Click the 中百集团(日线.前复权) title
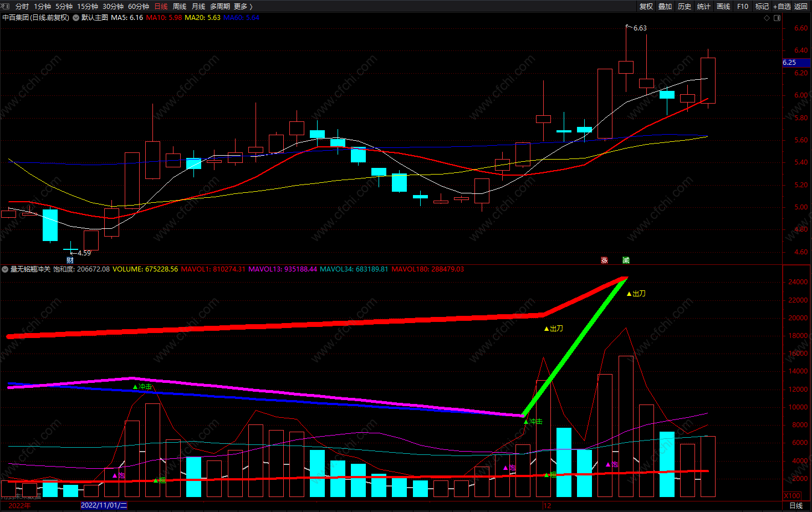812x512 pixels. pyautogui.click(x=36, y=18)
